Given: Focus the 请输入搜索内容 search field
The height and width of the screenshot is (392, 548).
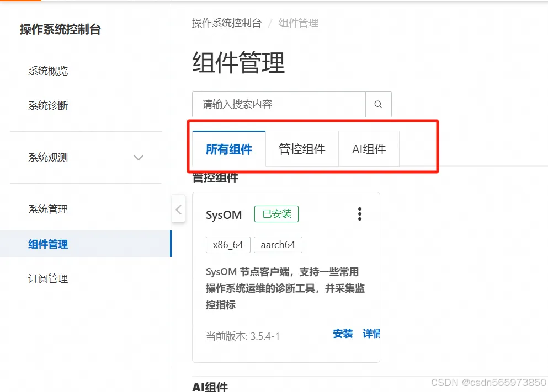Looking at the screenshot, I should [x=279, y=104].
